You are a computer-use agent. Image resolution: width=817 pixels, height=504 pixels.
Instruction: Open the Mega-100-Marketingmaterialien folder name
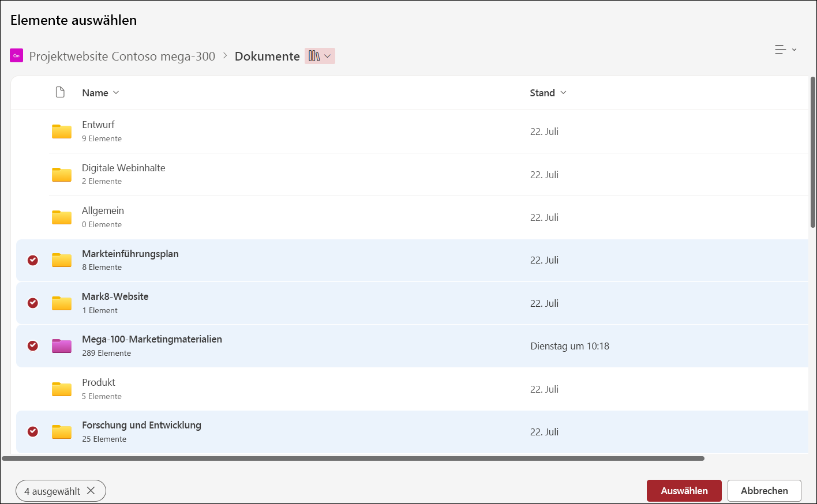[152, 339]
